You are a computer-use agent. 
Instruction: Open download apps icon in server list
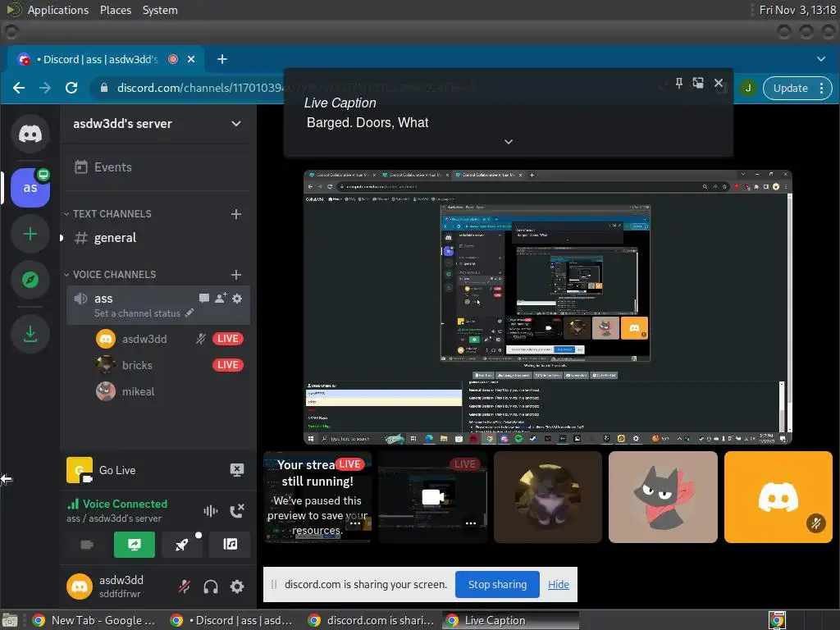point(30,334)
